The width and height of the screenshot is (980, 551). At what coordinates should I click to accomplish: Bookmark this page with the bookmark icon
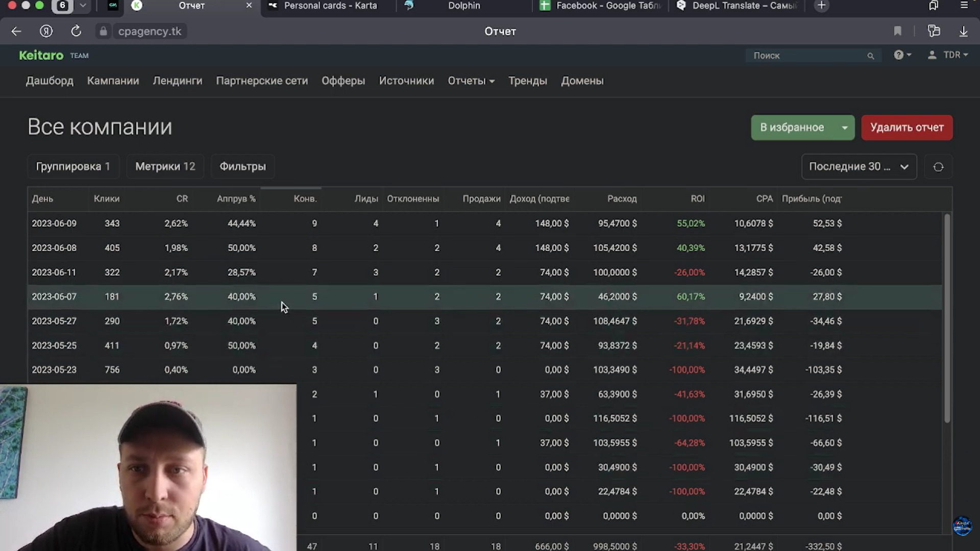(x=898, y=32)
